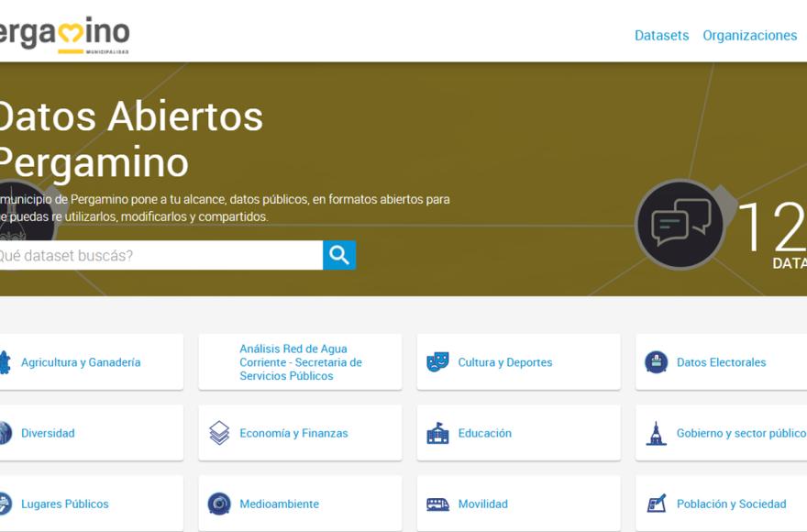Click the Movilidad bus icon
The width and height of the screenshot is (807, 532).
click(x=437, y=504)
